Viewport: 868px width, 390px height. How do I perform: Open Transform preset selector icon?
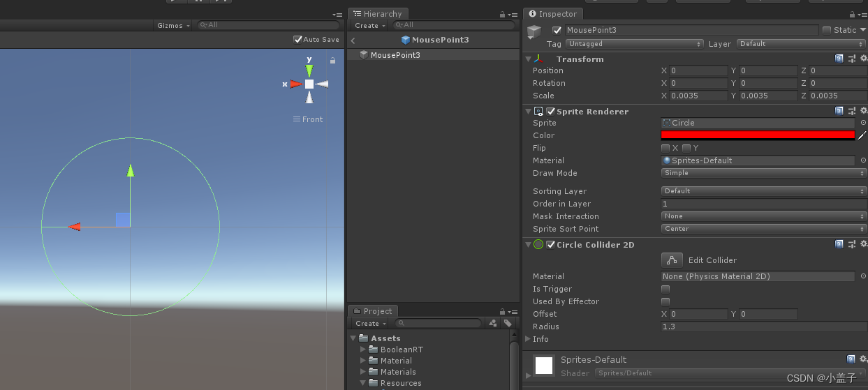(852, 59)
